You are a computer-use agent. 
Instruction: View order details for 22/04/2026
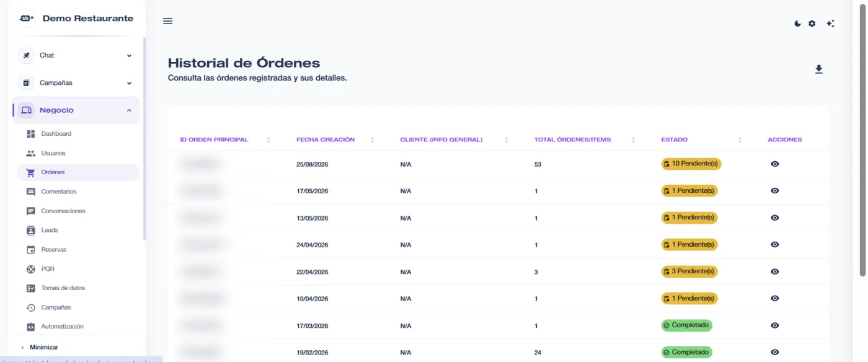coord(774,271)
